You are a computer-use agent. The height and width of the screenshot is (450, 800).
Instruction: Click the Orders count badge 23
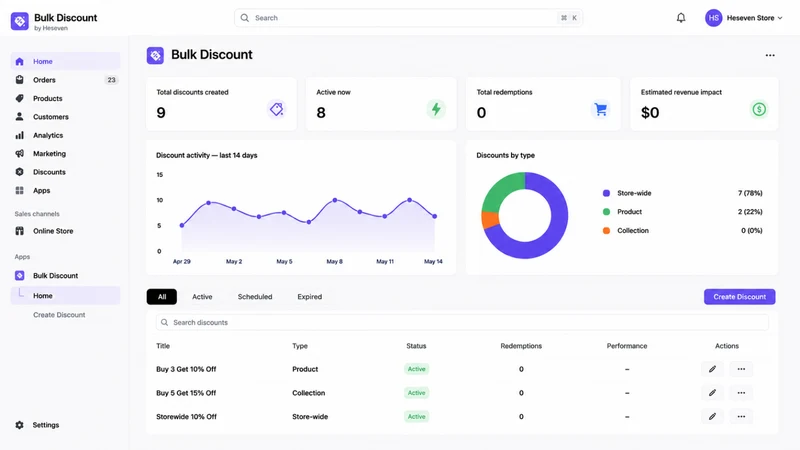coord(111,80)
